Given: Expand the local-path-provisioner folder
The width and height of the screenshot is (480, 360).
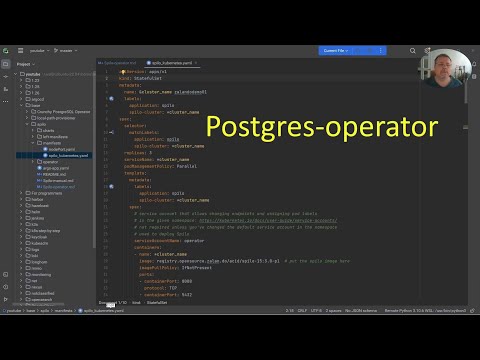Looking at the screenshot, I should 27,118.
